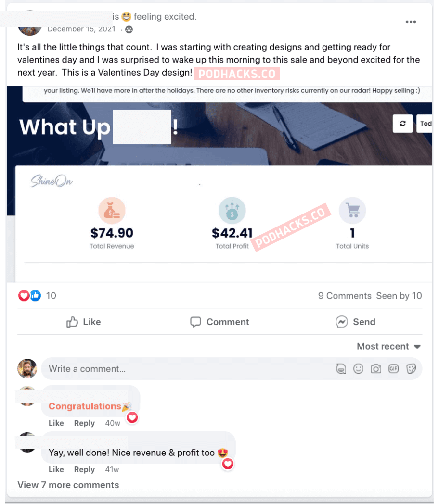Reply to the Congratulations comment
This screenshot has width=439, height=504.
[84, 423]
